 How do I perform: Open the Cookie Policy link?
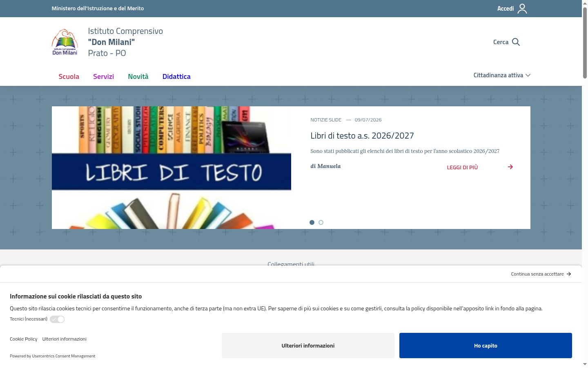pyautogui.click(x=23, y=339)
